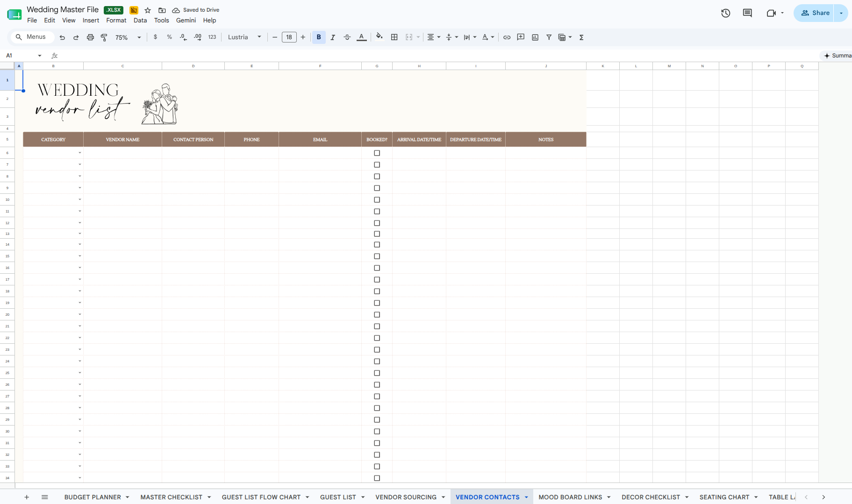852x504 pixels.
Task: Click the Saved to Drive cloud icon
Action: (176, 10)
